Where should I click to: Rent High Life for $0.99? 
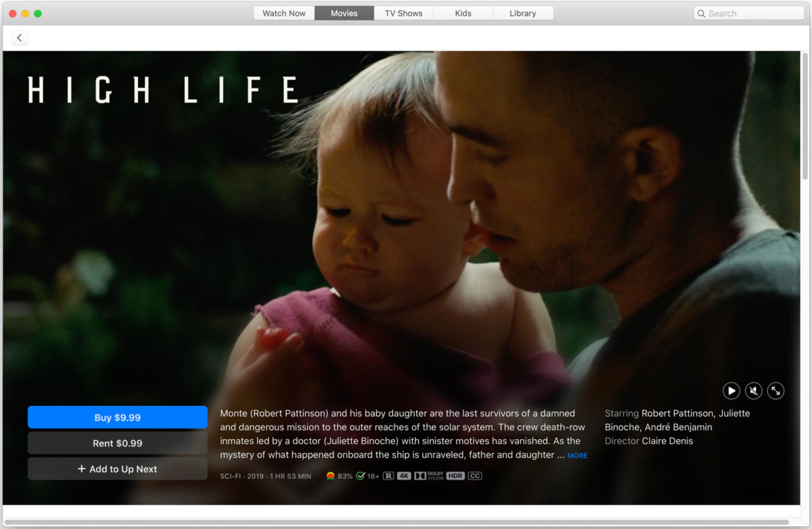pyautogui.click(x=117, y=442)
